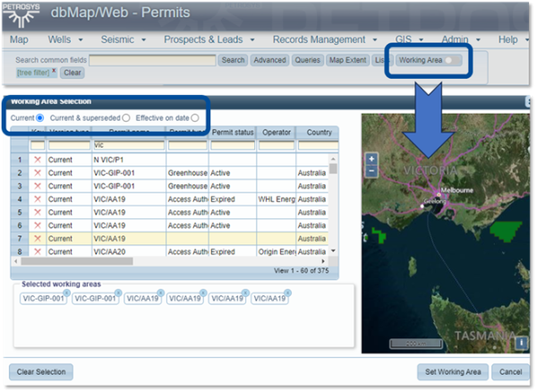This screenshot has width=537, height=392.
Task: Click the Cancel button
Action: tap(510, 371)
